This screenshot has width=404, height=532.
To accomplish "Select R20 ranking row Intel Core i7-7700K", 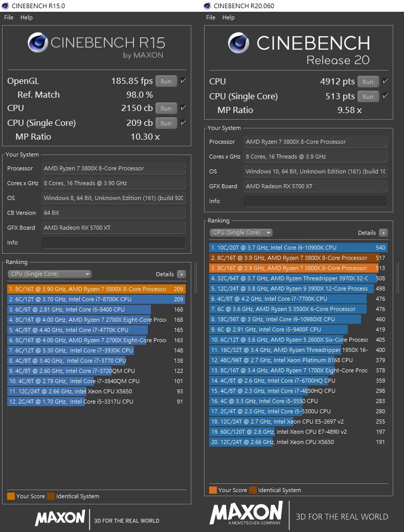I will pos(299,299).
